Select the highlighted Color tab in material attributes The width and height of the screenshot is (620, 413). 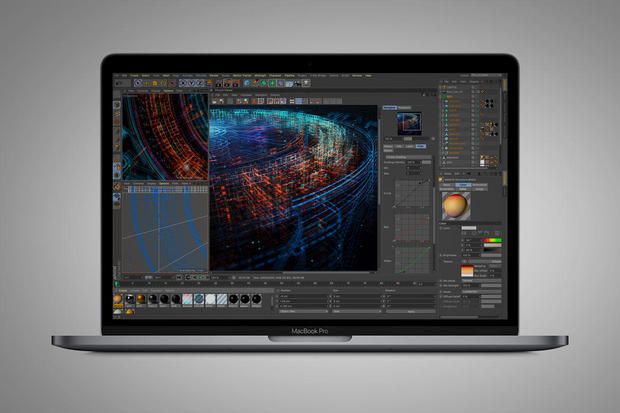pos(463,185)
